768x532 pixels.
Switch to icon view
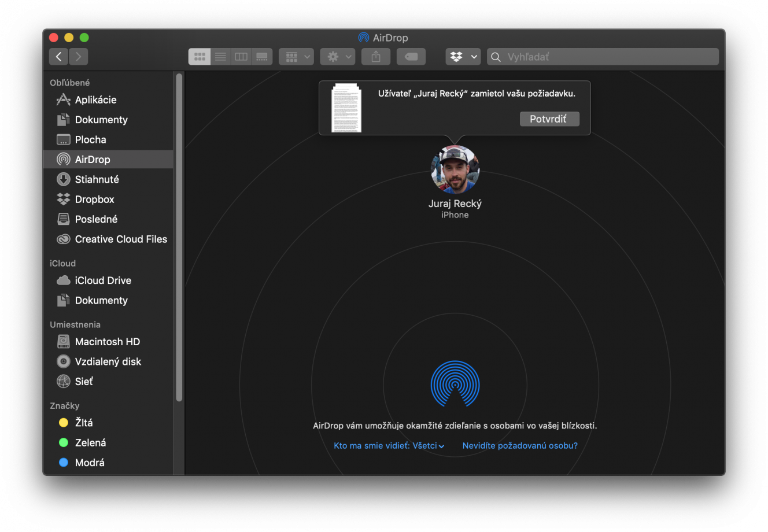tap(200, 57)
